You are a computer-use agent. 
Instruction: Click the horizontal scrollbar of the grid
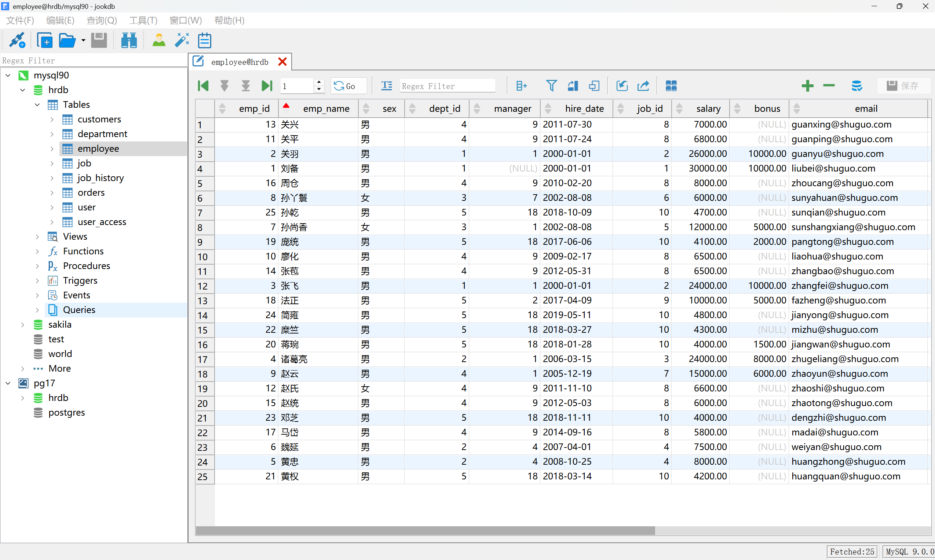pos(425,530)
